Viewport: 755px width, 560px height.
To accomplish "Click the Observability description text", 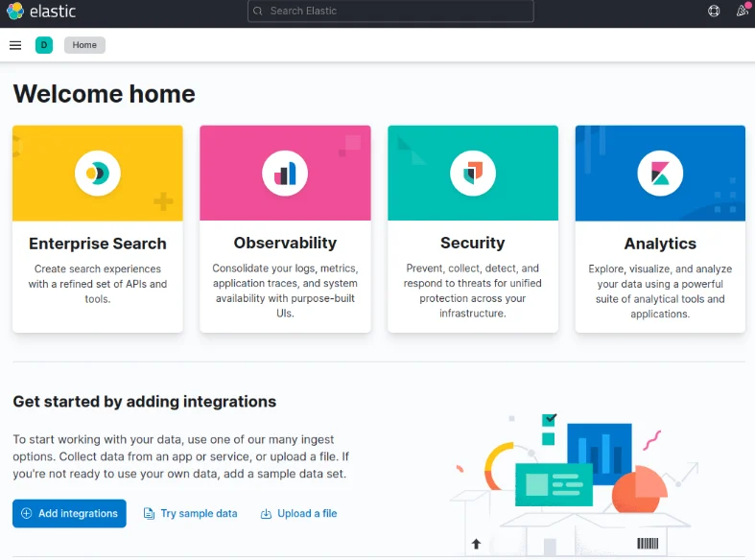I will 285,291.
